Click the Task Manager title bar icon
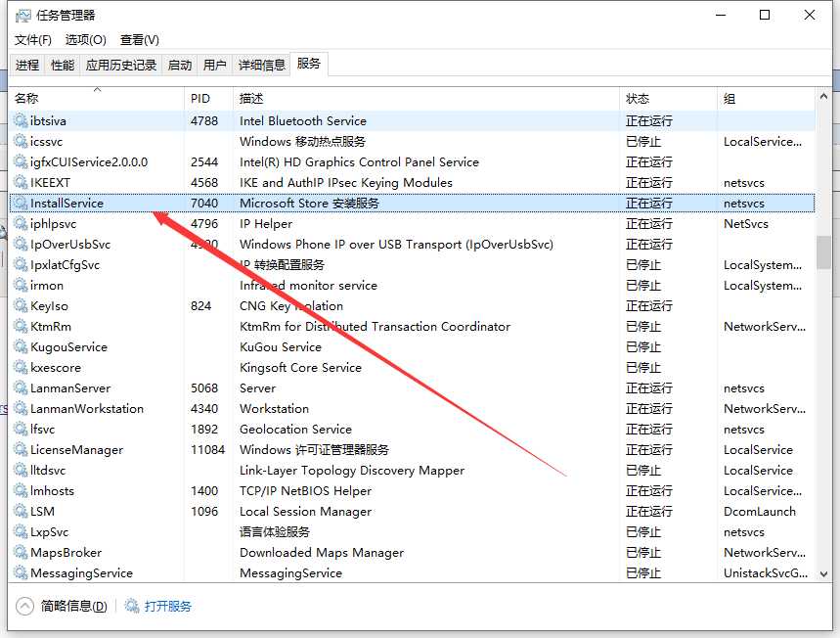 (x=23, y=16)
